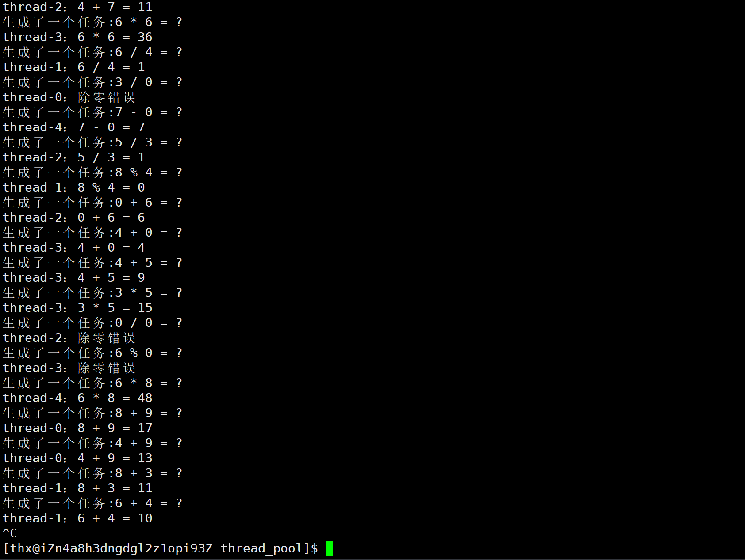745x560 pixels.
Task: Click the output 'thread-4: 7 - 0 = 7'
Action: (74, 127)
